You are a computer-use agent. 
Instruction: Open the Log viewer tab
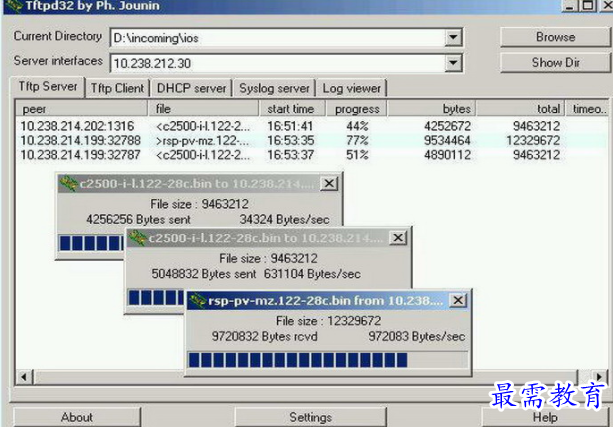[351, 88]
